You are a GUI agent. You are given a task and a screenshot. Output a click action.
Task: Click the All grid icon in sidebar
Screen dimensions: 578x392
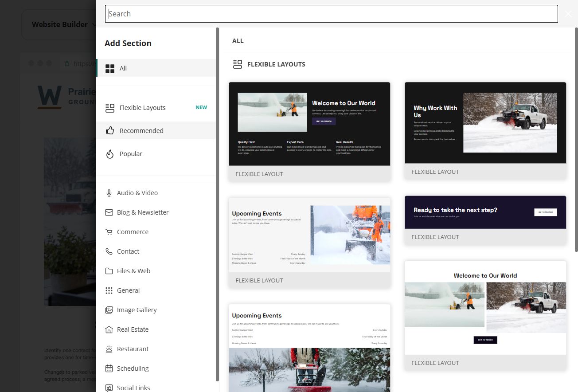pyautogui.click(x=110, y=68)
